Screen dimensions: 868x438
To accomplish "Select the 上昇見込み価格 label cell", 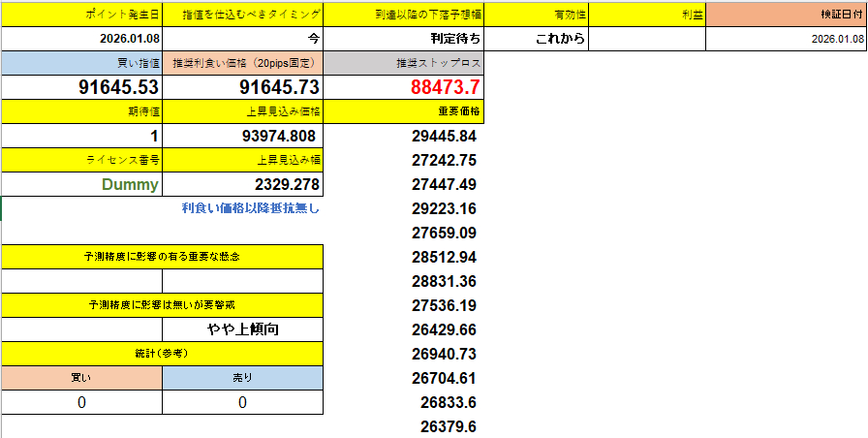I will coord(243,111).
